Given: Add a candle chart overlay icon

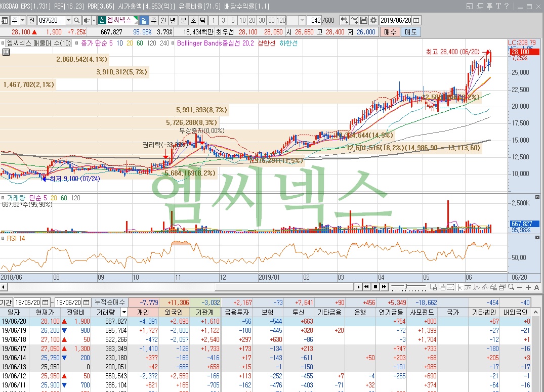Looking at the screenshot, I should click(344, 20).
